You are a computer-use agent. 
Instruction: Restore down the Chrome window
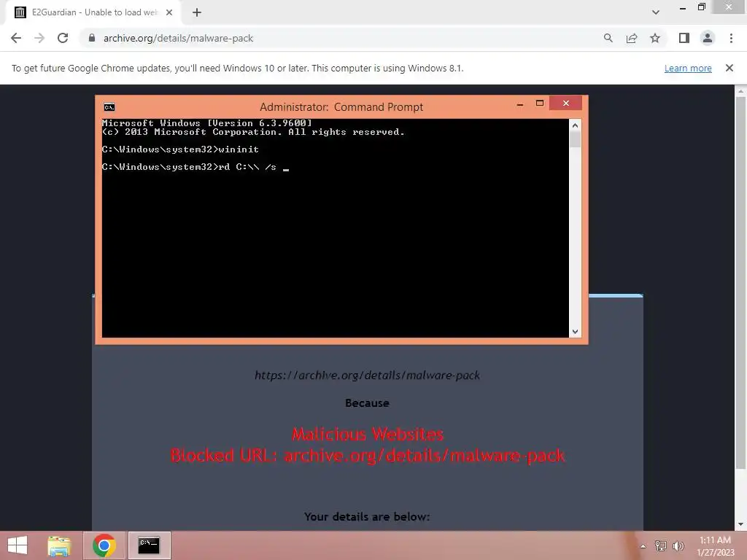pos(702,7)
